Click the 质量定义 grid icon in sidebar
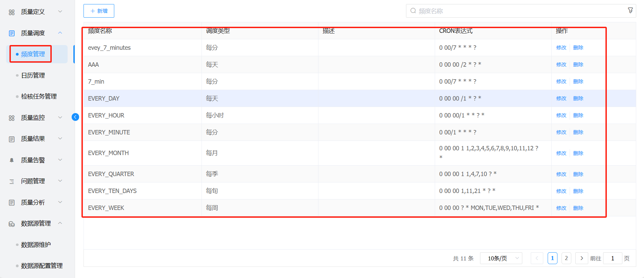644x278 pixels. pos(12,12)
